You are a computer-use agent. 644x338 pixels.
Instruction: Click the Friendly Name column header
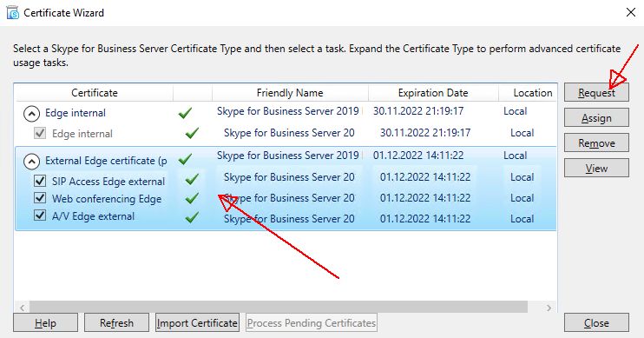click(x=290, y=93)
